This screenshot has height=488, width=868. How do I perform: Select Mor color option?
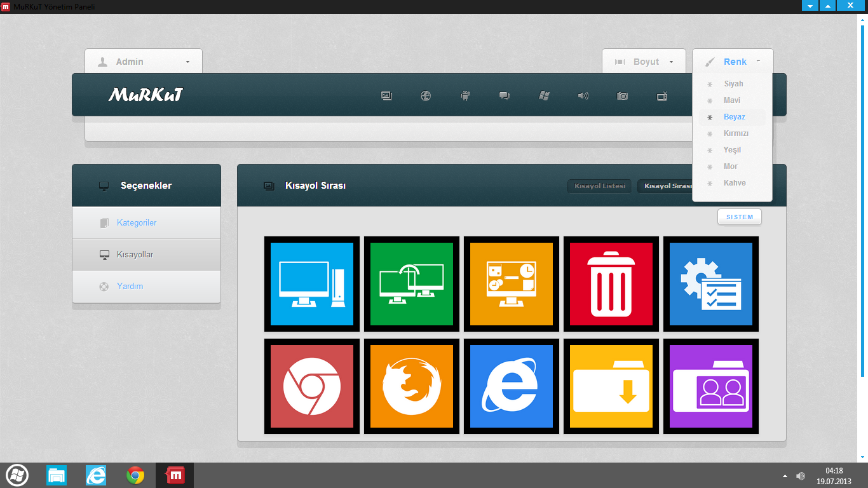point(733,166)
